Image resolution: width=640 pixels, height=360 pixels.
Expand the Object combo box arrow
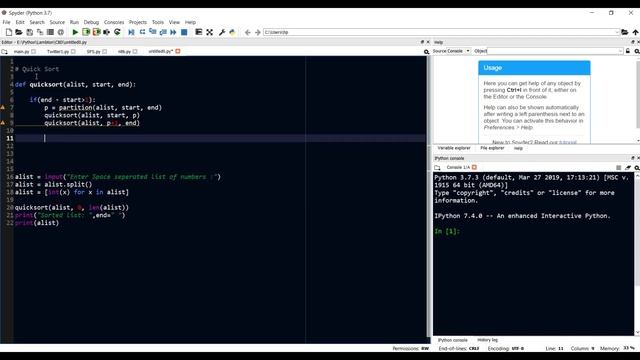click(x=620, y=51)
